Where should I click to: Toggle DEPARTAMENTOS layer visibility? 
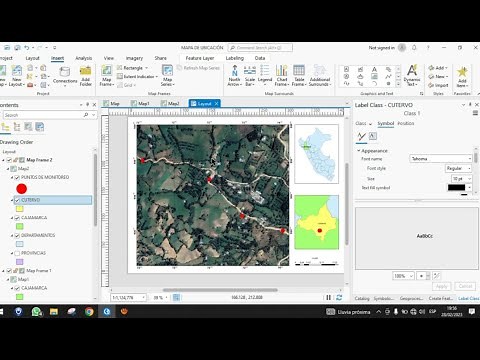[17, 235]
